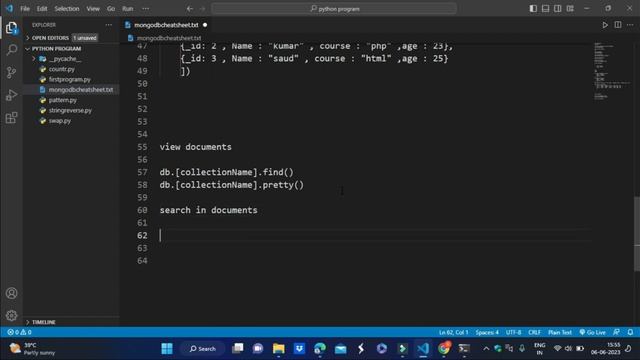Screen dimensions: 640x360
Task: Open the Go menu
Action: 111,9
